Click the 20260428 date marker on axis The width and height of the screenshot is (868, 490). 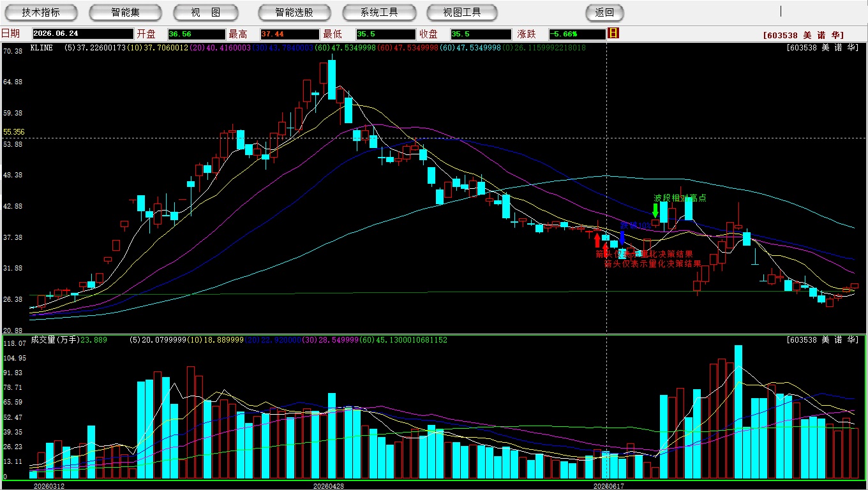pos(329,486)
